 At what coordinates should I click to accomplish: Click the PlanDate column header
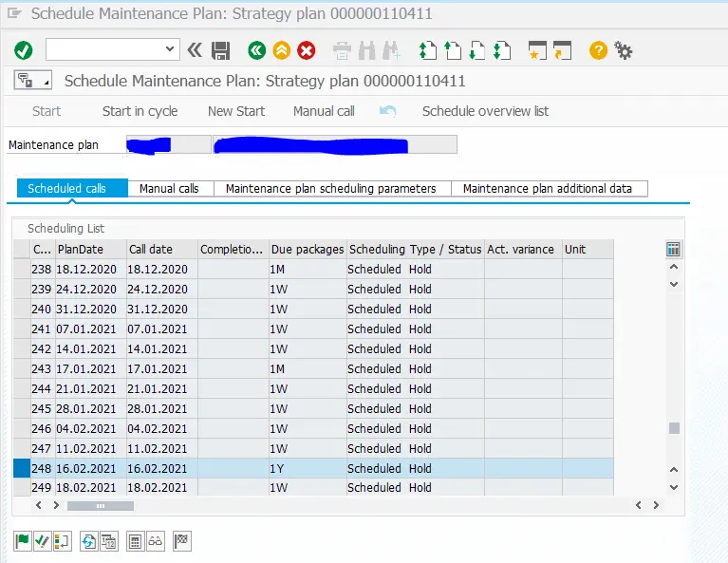point(91,250)
